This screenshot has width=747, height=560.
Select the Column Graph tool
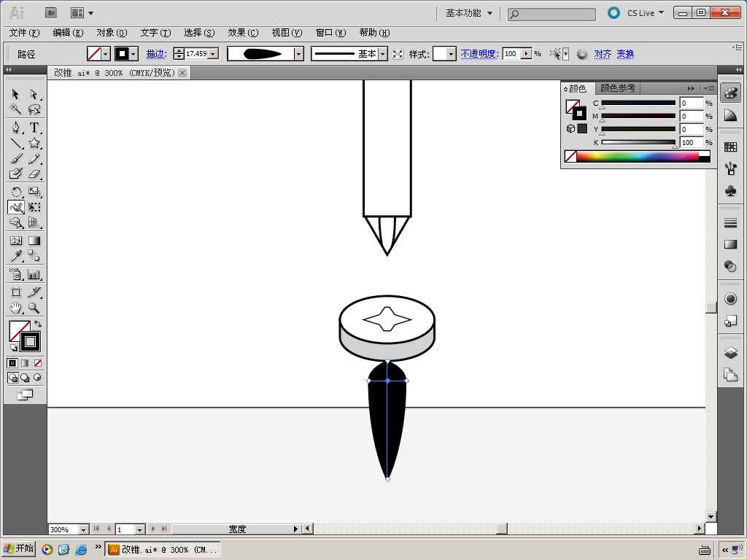click(34, 274)
